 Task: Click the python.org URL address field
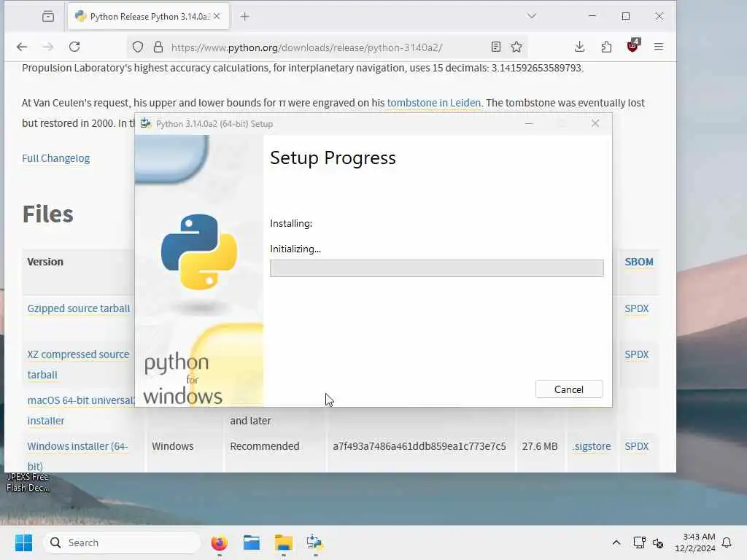pos(307,47)
